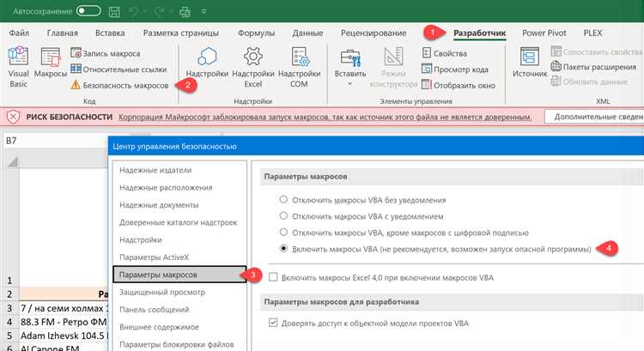Open Надстройки Excel gear icon
Screen dimensions: 644x351
[253, 67]
